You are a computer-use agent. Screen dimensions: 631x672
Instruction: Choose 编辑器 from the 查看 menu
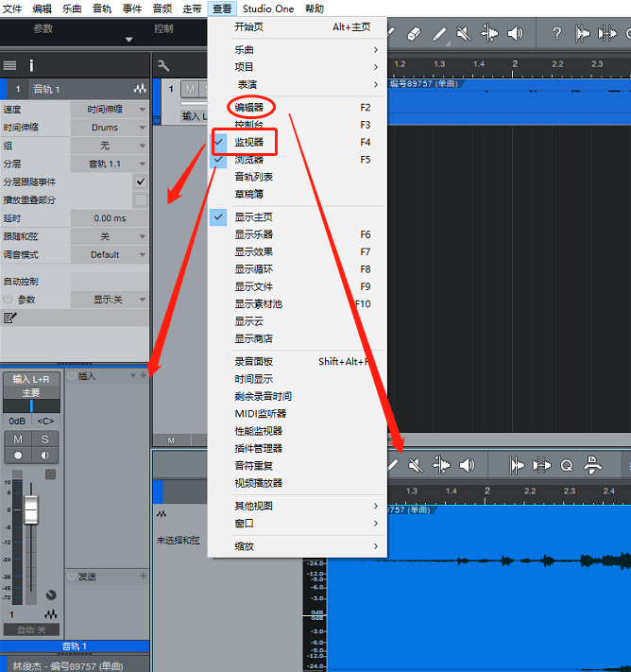[x=250, y=108]
